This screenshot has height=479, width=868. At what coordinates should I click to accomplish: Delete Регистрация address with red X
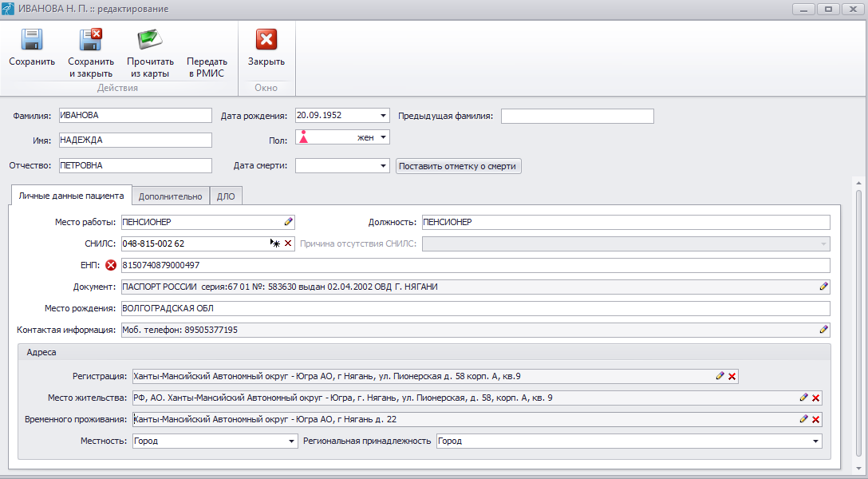click(732, 376)
